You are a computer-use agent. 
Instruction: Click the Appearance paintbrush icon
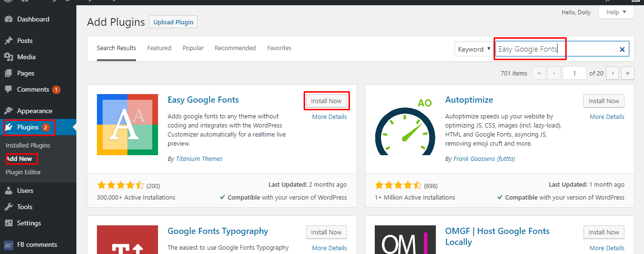coord(9,111)
